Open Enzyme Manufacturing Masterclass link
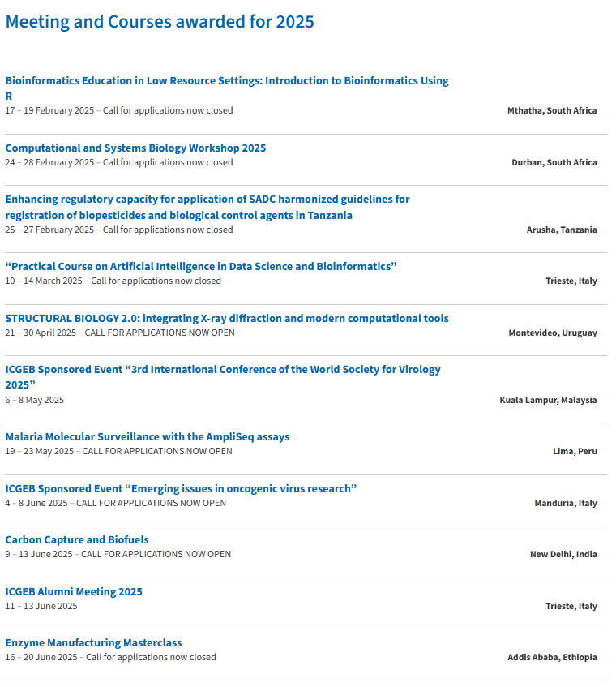The image size is (616, 687). coord(93,643)
